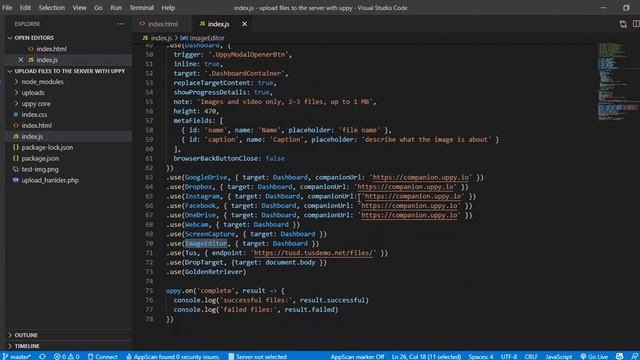Click ImageEditor breadcrumb symbol

point(202,38)
